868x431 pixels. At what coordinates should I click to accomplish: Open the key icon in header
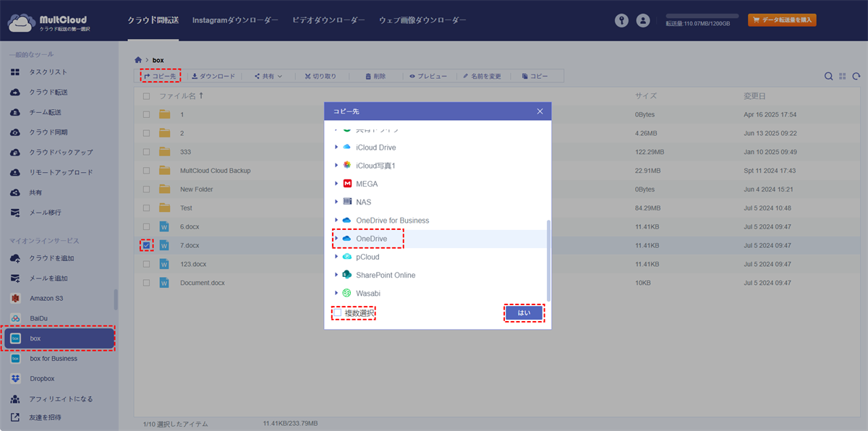621,21
